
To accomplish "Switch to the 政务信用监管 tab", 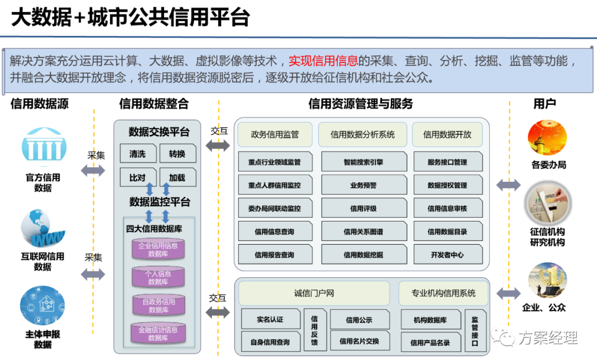I will point(275,134).
